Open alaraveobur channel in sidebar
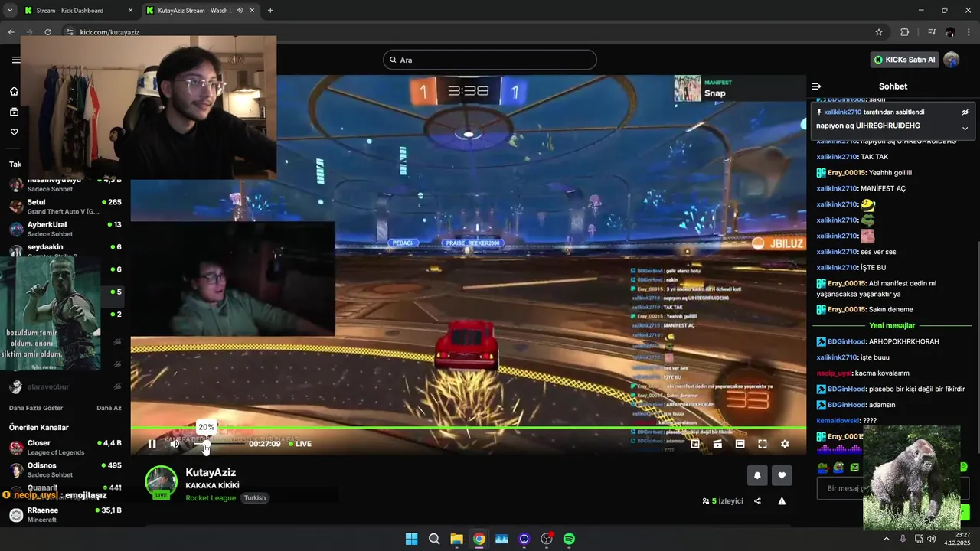 (65, 387)
